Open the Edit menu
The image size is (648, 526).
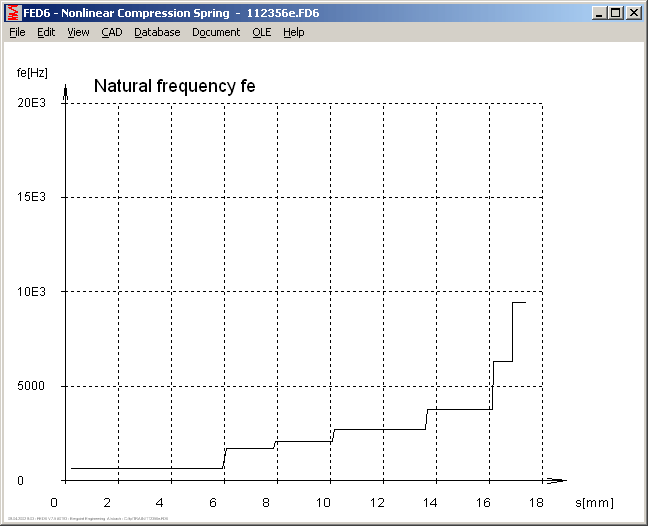coord(46,32)
